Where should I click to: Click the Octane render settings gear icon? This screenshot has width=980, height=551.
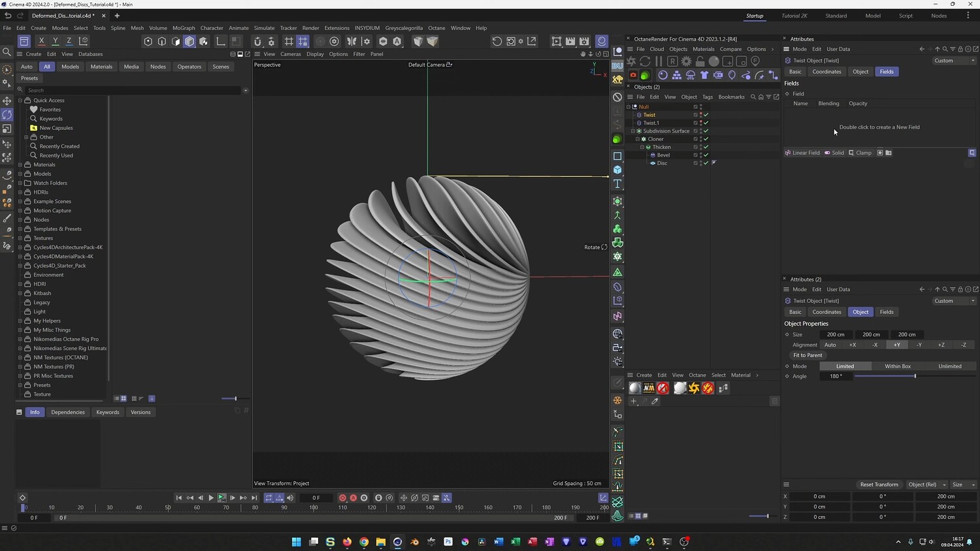coord(686,61)
